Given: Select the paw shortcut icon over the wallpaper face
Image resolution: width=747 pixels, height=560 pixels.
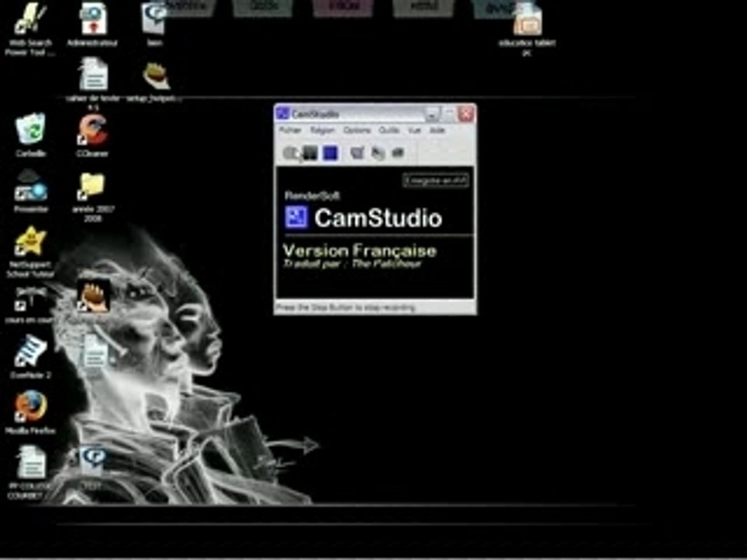Looking at the screenshot, I should point(94,296).
